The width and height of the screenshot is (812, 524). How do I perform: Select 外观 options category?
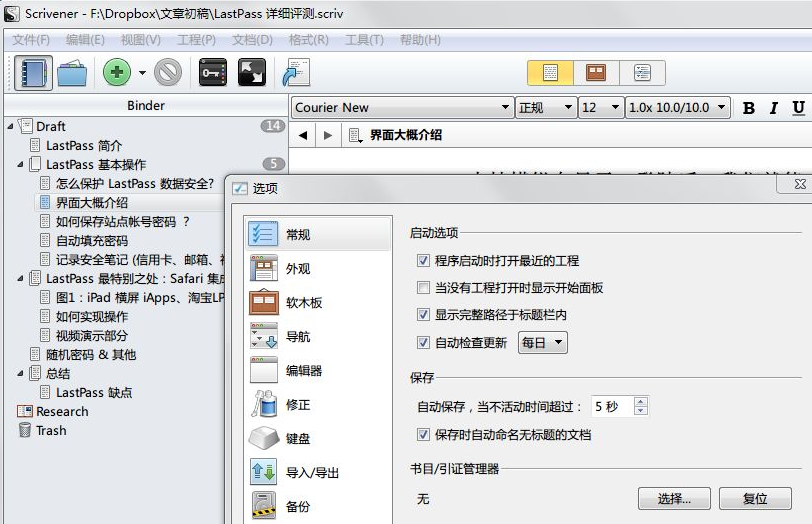(318, 268)
